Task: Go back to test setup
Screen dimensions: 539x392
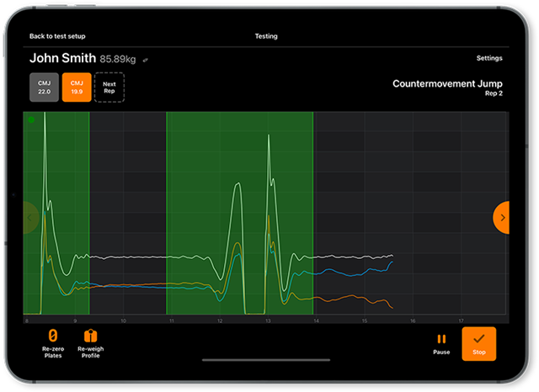Action: point(57,36)
